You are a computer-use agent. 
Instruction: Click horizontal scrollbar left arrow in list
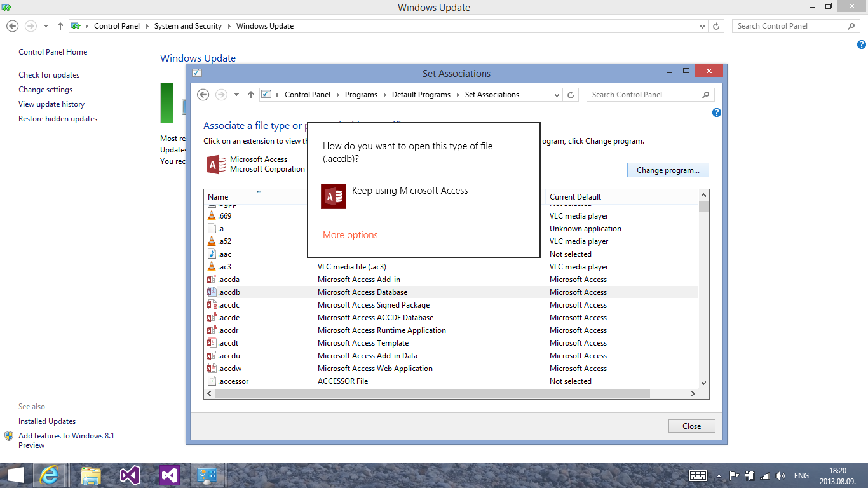[209, 394]
